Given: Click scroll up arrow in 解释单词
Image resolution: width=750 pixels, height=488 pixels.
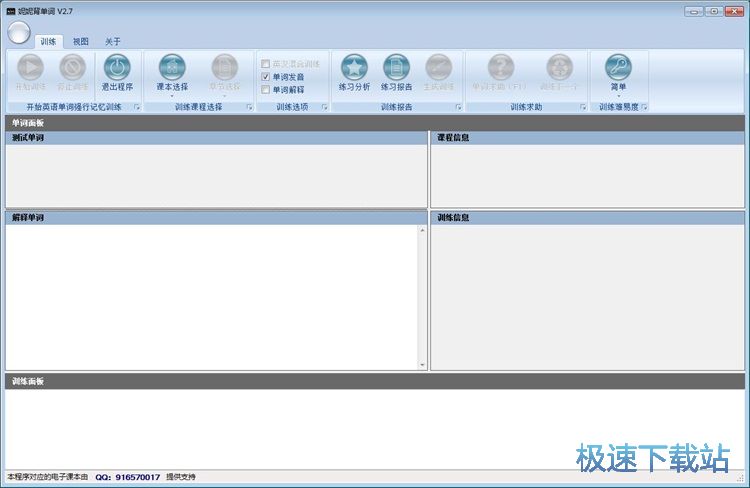Looking at the screenshot, I should click(422, 230).
